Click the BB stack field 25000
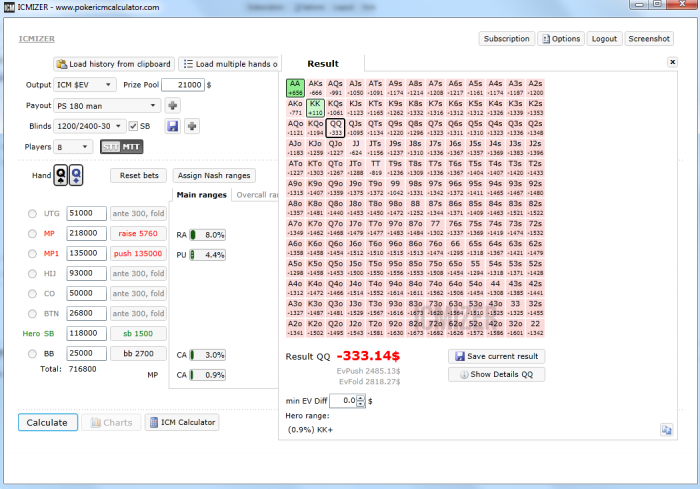Viewport: 700px width, 489px height. [87, 354]
